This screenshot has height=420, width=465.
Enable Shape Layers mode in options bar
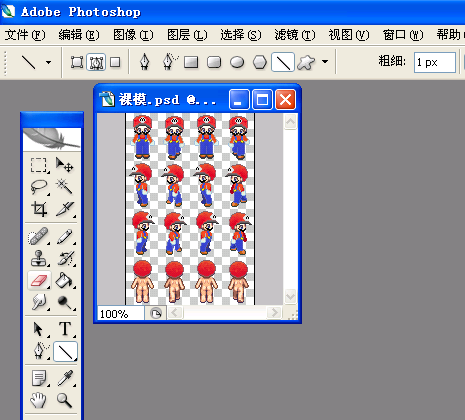[x=77, y=62]
